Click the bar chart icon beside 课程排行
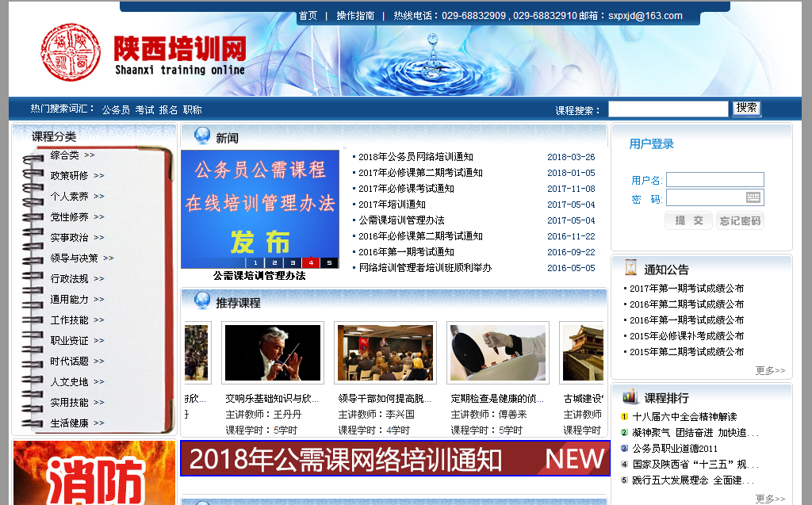The image size is (812, 505). pos(630,396)
